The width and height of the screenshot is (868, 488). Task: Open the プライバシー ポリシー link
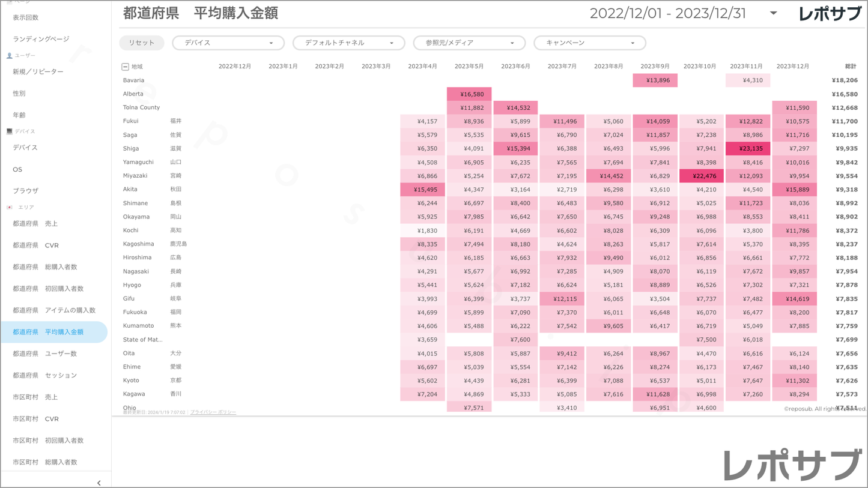(x=213, y=412)
